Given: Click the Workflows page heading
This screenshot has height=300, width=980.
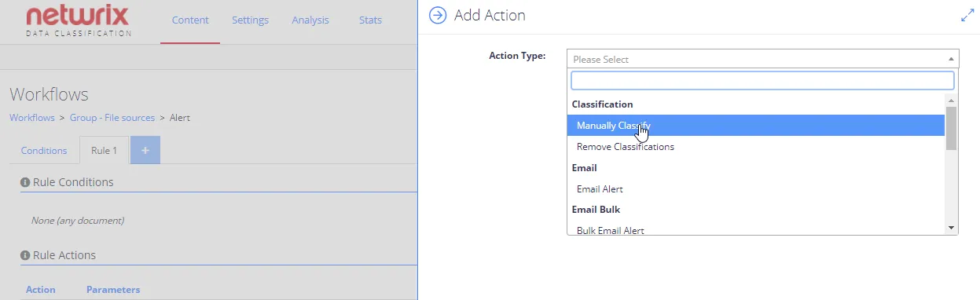Looking at the screenshot, I should pyautogui.click(x=49, y=94).
